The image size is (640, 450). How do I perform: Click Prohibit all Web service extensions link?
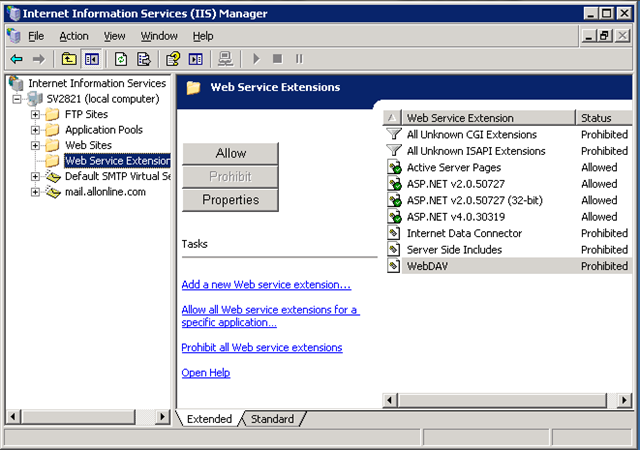(x=261, y=348)
